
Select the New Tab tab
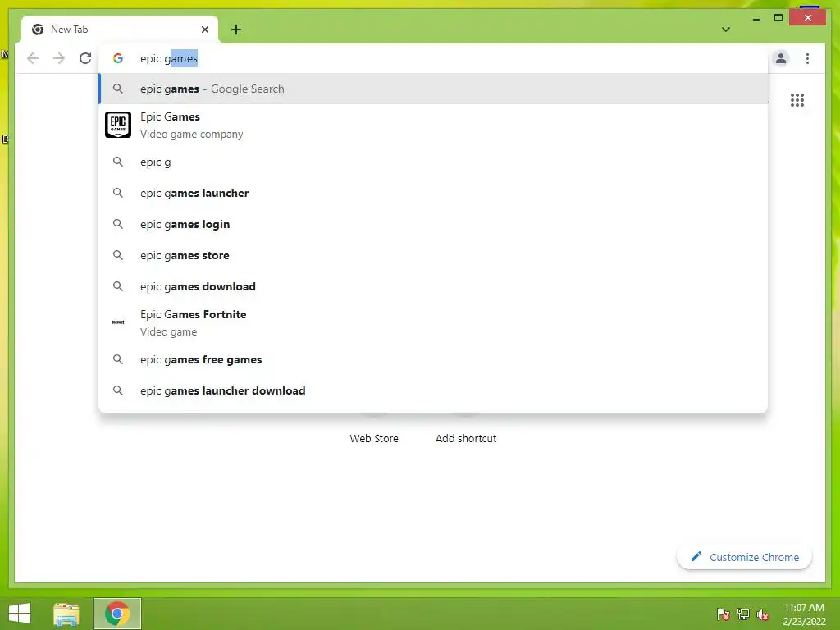pos(120,30)
